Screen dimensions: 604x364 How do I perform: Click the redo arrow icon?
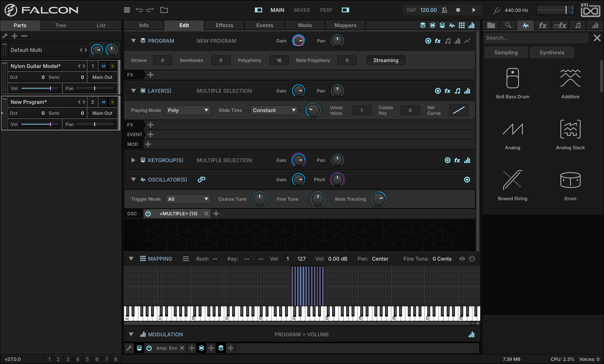150,10
